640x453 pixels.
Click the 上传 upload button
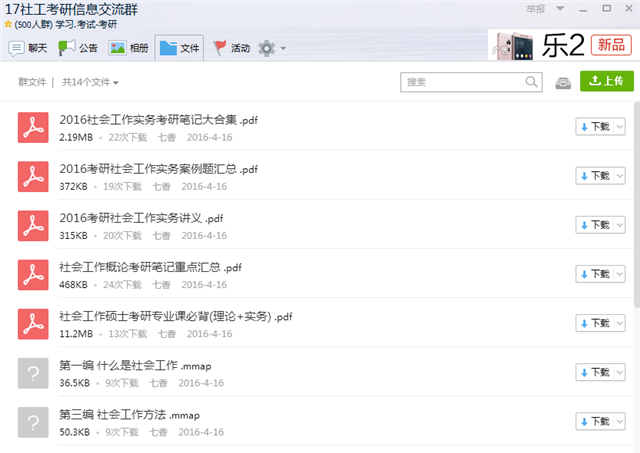point(606,82)
